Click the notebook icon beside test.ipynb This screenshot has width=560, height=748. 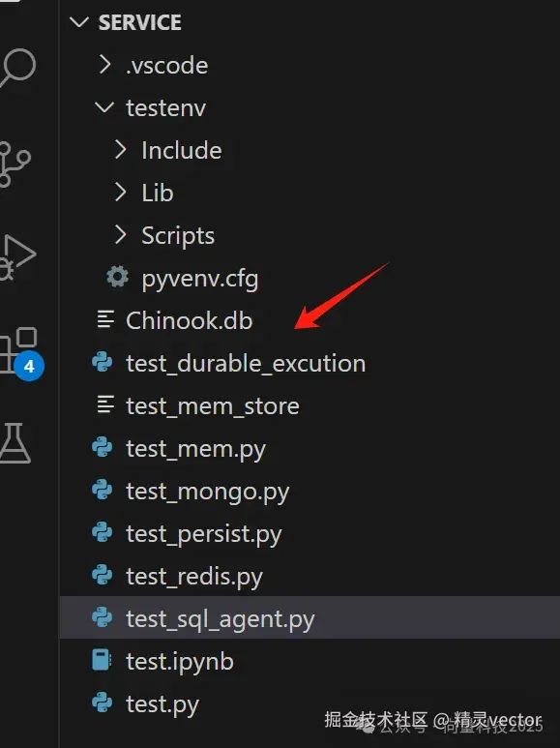102,660
